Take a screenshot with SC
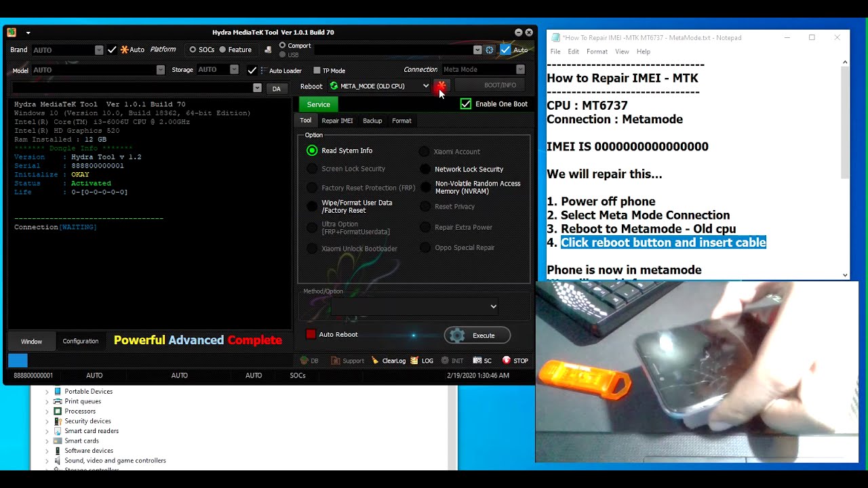Screen dimensions: 868x488 point(482,361)
